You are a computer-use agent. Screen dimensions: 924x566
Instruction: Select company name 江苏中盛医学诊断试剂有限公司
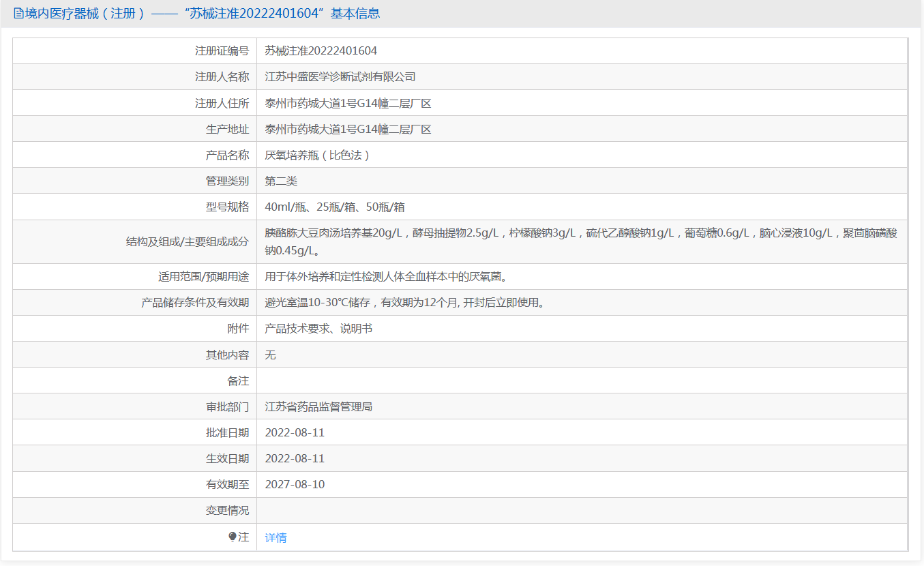pyautogui.click(x=340, y=77)
